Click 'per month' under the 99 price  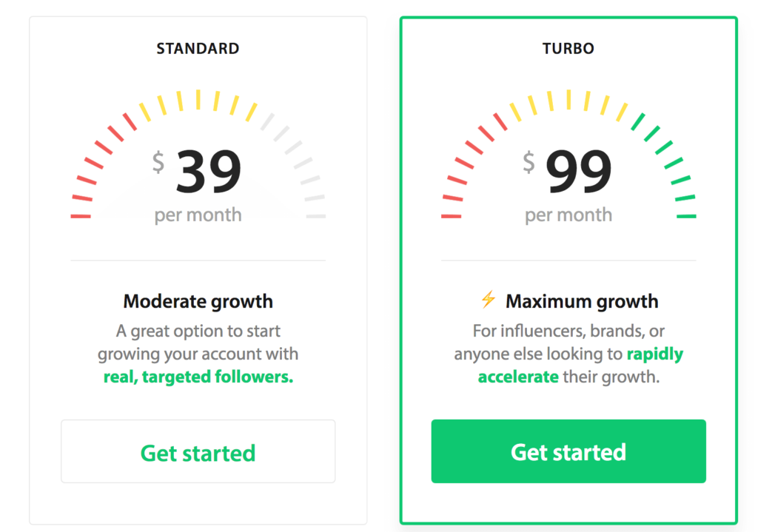[568, 215]
